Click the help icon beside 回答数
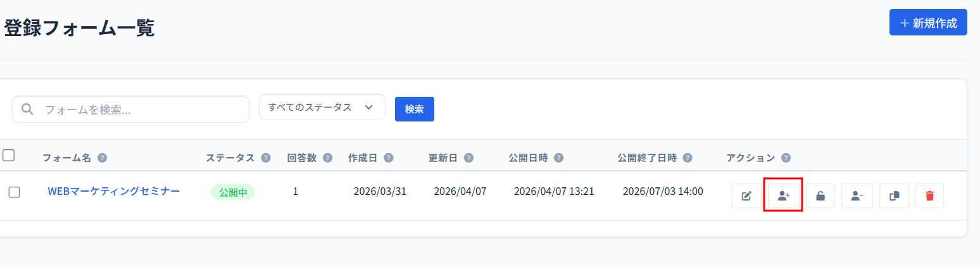980x267 pixels. [327, 158]
